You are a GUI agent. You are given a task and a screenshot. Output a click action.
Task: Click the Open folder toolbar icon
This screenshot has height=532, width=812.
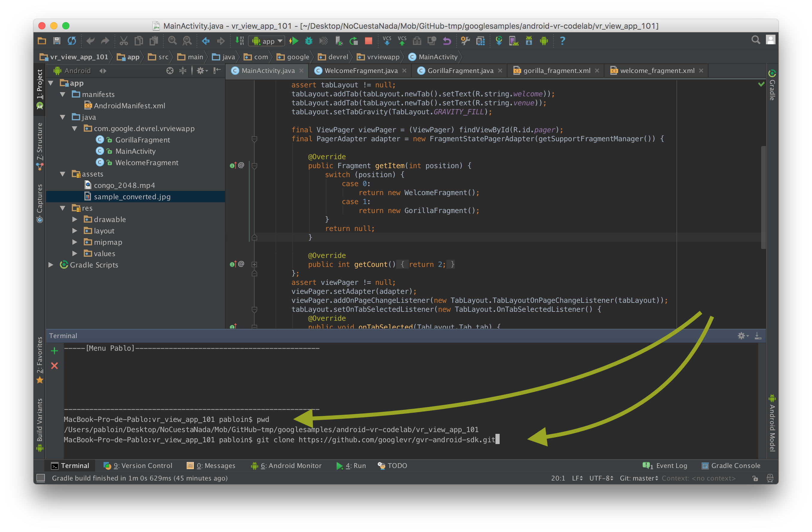coord(42,41)
